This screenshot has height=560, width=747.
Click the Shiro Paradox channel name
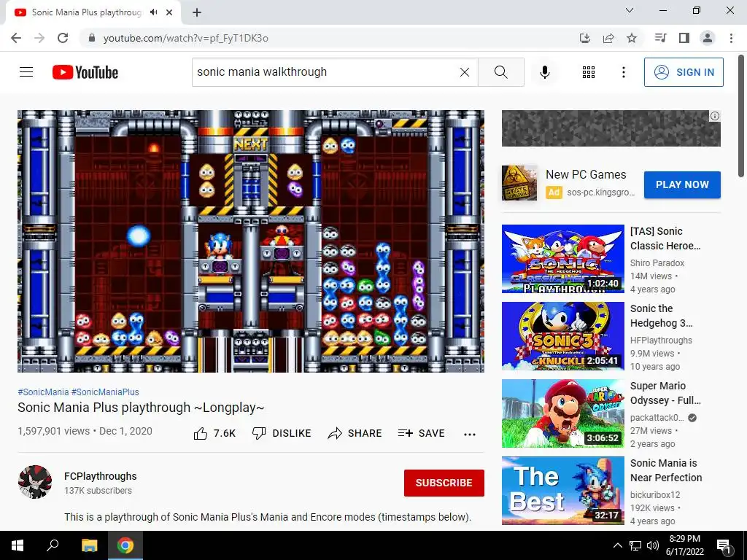pyautogui.click(x=657, y=262)
